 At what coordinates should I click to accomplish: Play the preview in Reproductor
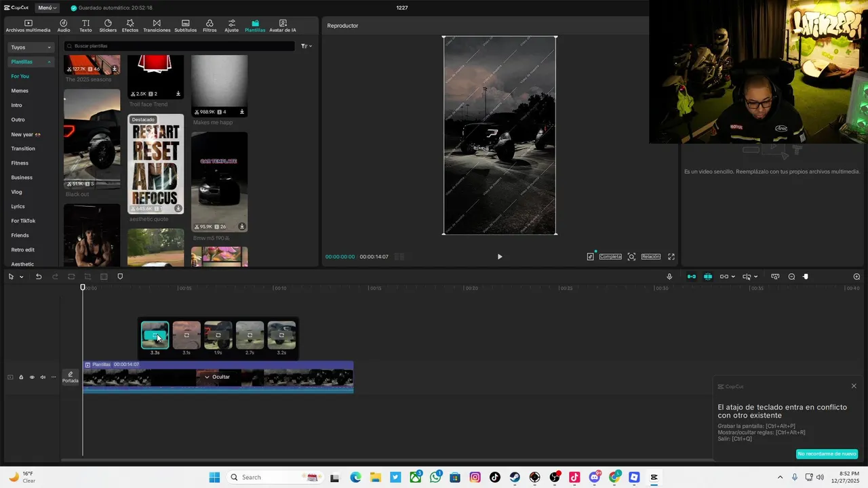pos(500,257)
